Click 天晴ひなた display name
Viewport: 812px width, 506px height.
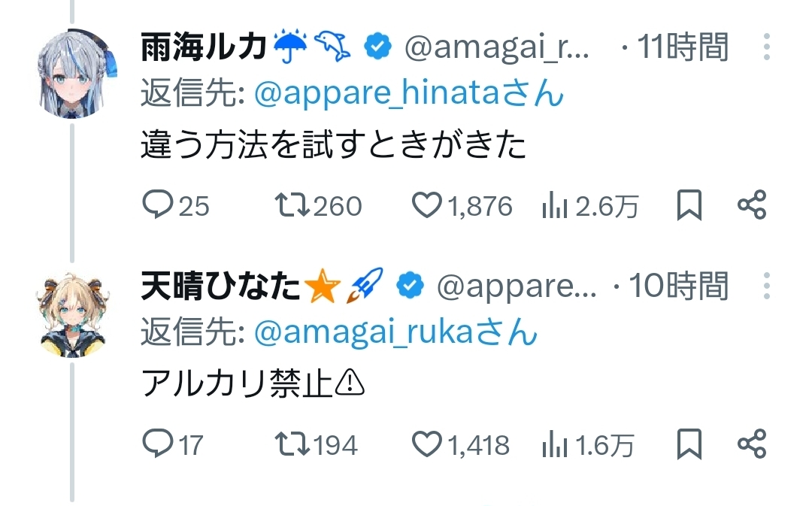click(220, 286)
